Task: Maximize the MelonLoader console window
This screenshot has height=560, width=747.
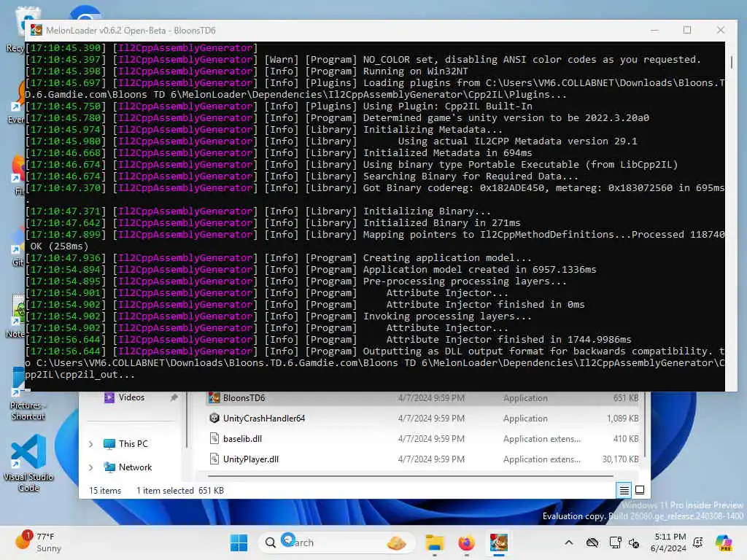Action: tap(687, 30)
